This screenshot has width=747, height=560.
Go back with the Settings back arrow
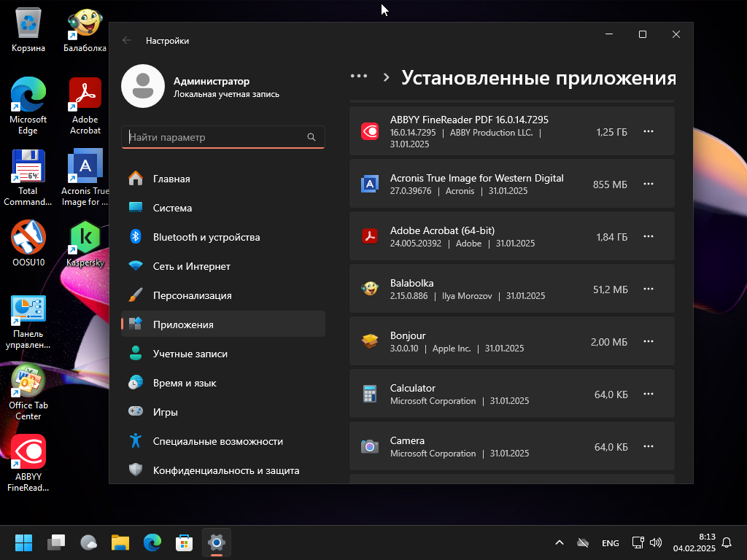(127, 41)
